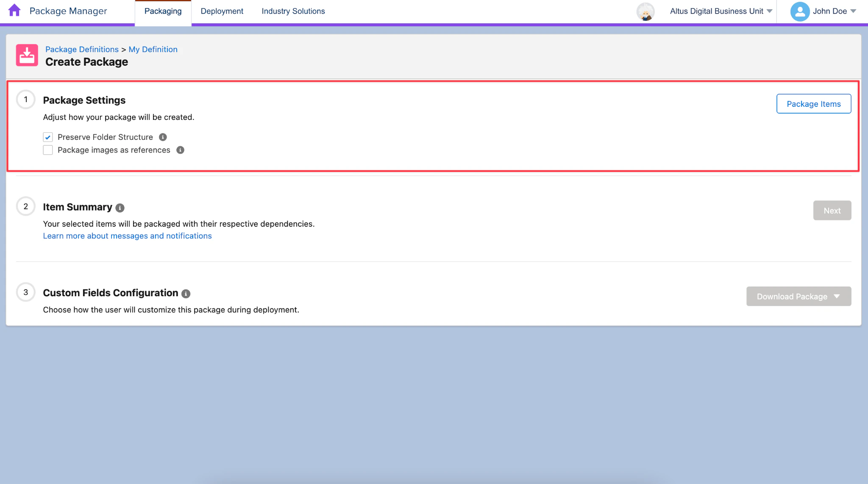The image size is (868, 484).
Task: Click the Package Settings heading
Action: pyautogui.click(x=84, y=100)
